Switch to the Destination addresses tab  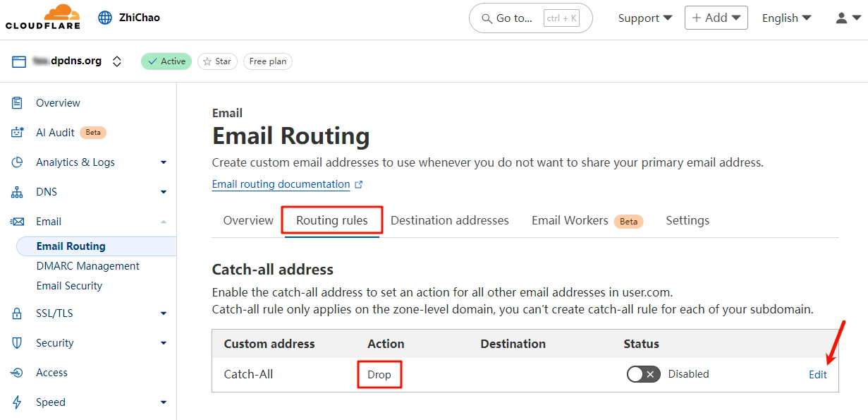pos(449,220)
